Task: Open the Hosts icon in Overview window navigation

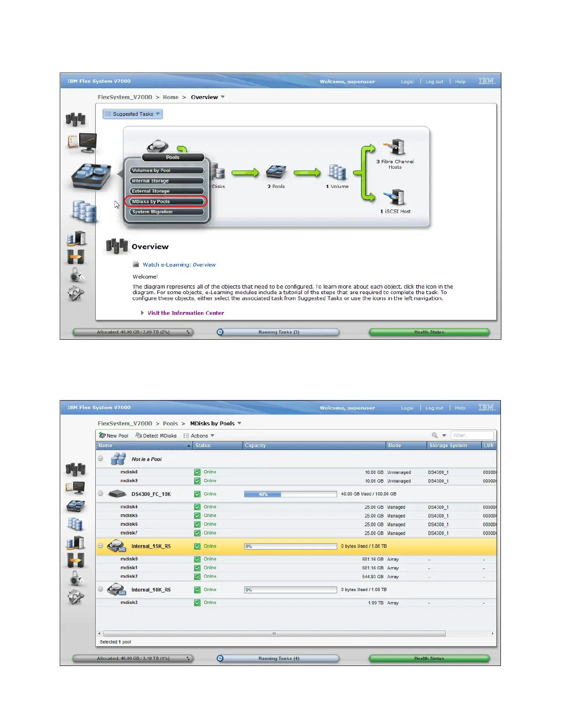Action: click(76, 238)
